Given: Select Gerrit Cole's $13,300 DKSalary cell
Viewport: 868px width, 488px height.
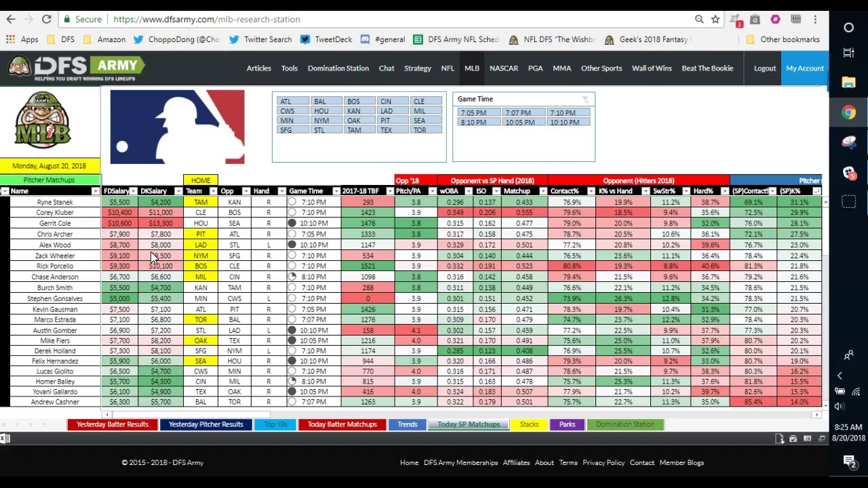Looking at the screenshot, I should click(161, 224).
